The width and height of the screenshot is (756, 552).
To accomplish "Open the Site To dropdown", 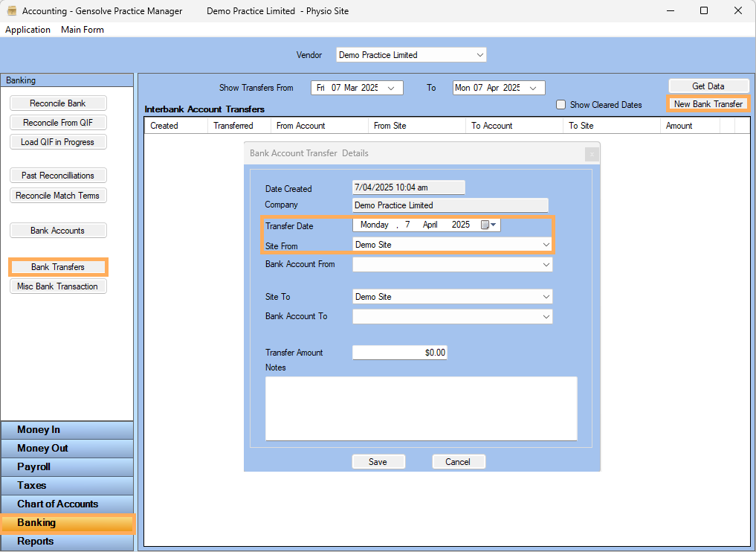I will [546, 297].
